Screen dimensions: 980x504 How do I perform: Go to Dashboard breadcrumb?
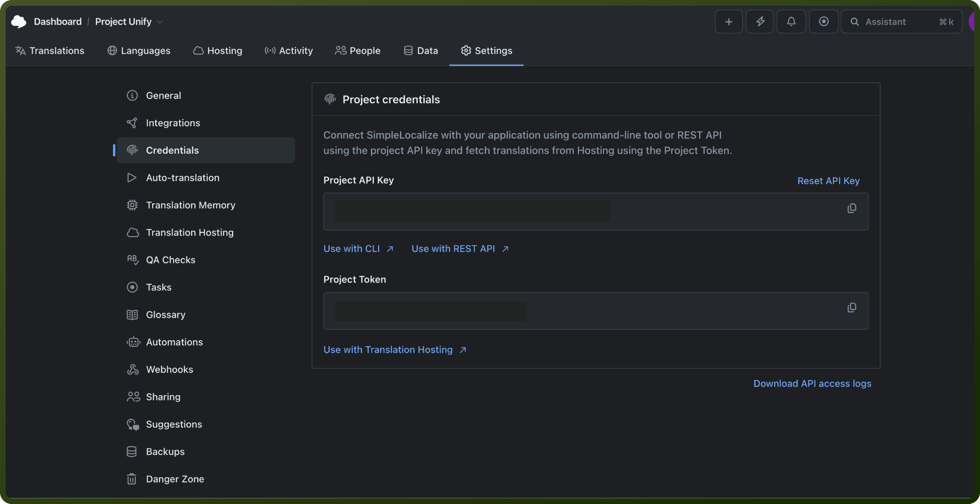coord(58,21)
